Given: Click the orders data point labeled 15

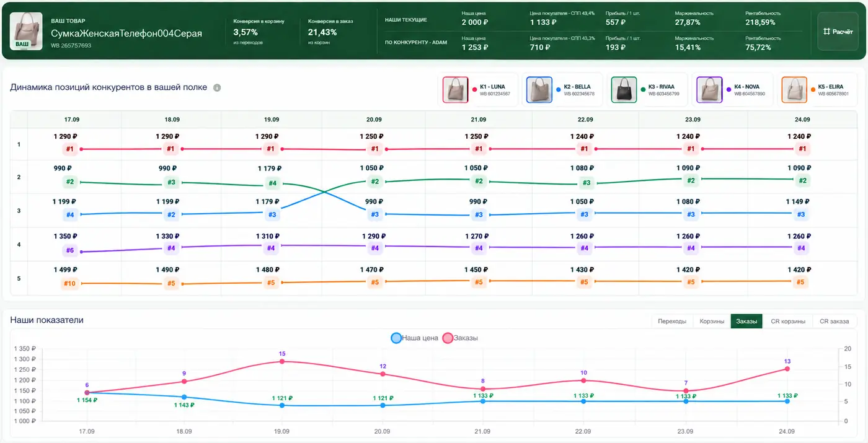Looking at the screenshot, I should (x=282, y=361).
